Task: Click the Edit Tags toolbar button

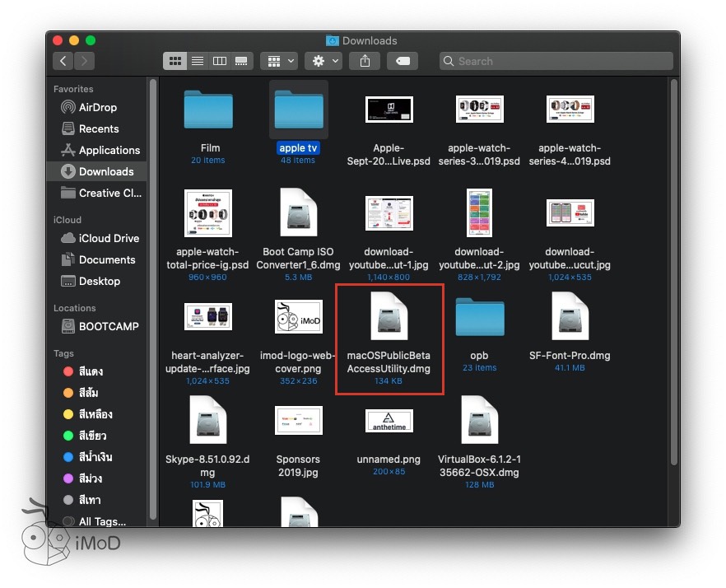Action: tap(403, 61)
